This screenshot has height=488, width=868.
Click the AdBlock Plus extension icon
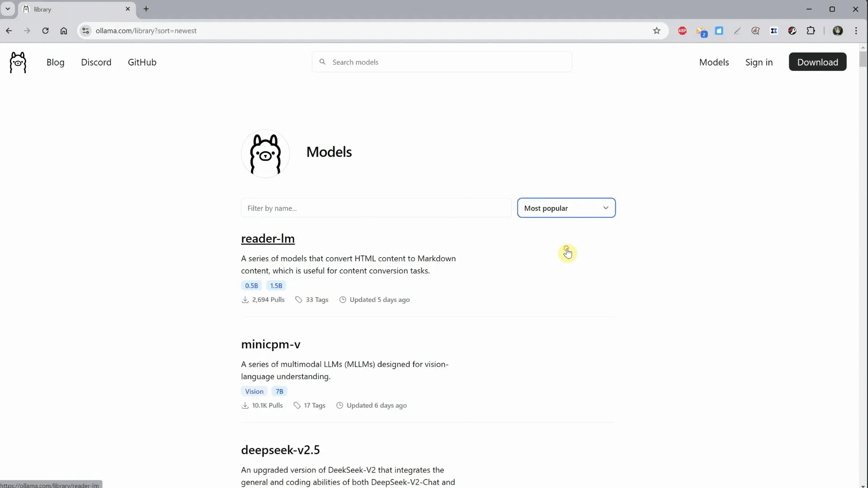click(683, 31)
